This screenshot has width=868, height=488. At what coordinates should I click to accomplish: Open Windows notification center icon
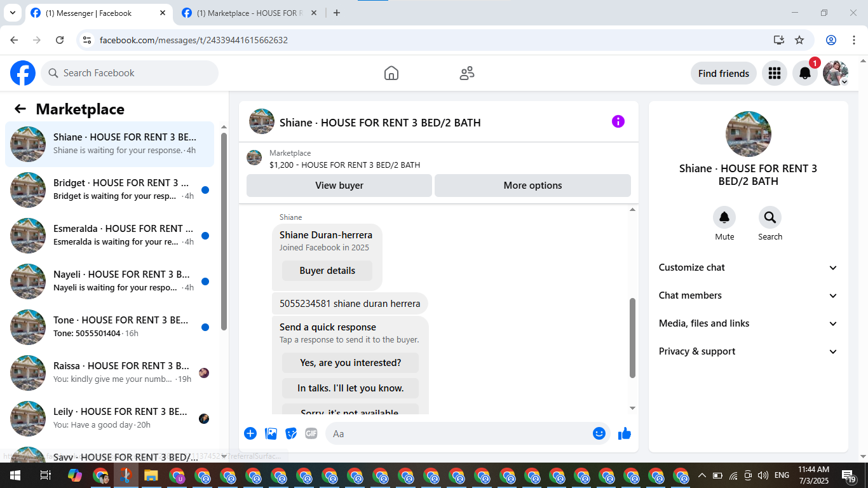click(x=849, y=475)
